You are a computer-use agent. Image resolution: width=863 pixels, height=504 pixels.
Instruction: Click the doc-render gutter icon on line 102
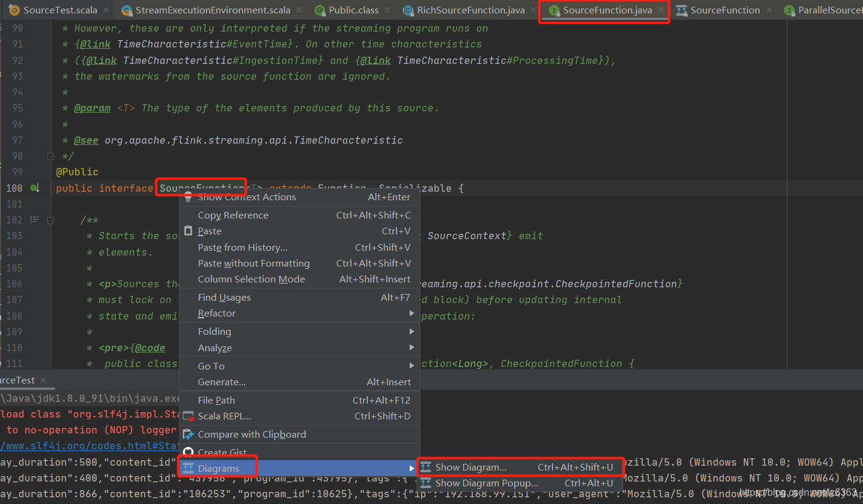(x=35, y=220)
